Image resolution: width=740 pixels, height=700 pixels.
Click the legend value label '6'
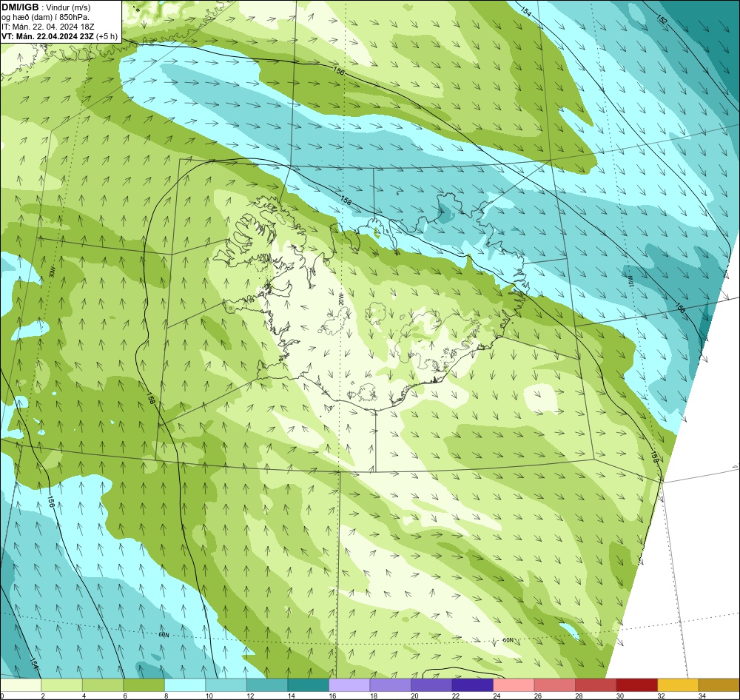[x=124, y=696]
